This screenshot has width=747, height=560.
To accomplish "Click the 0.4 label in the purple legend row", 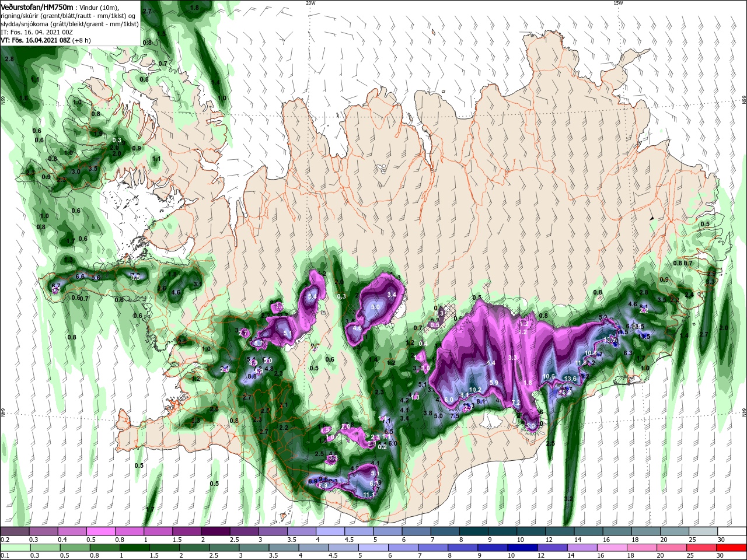I will pyautogui.click(x=62, y=540).
